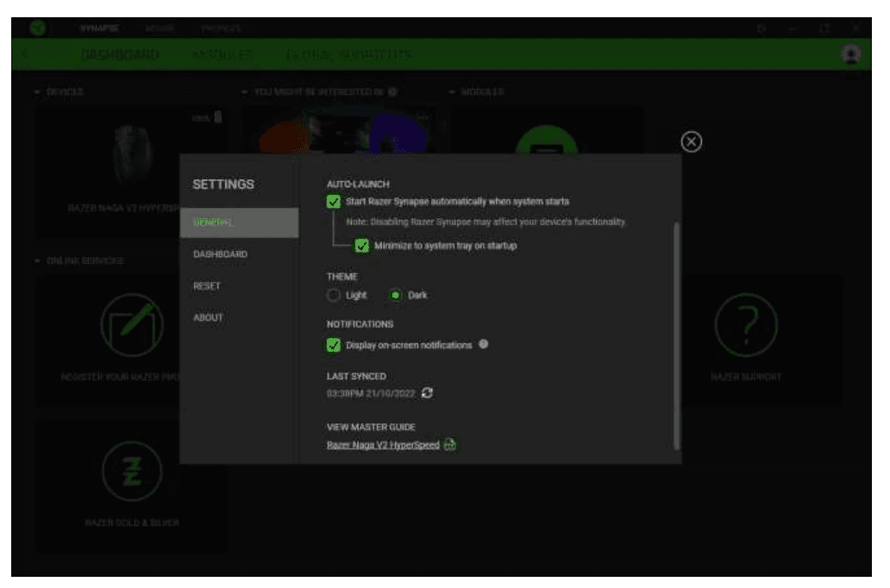Collapse the Devices section arrow
This screenshot has width=890, height=588.
(x=38, y=91)
